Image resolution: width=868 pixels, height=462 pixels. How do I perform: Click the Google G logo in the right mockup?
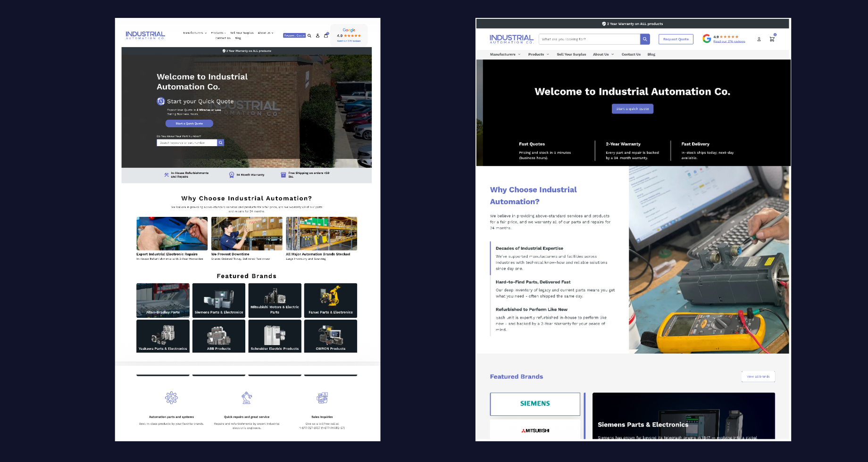707,39
